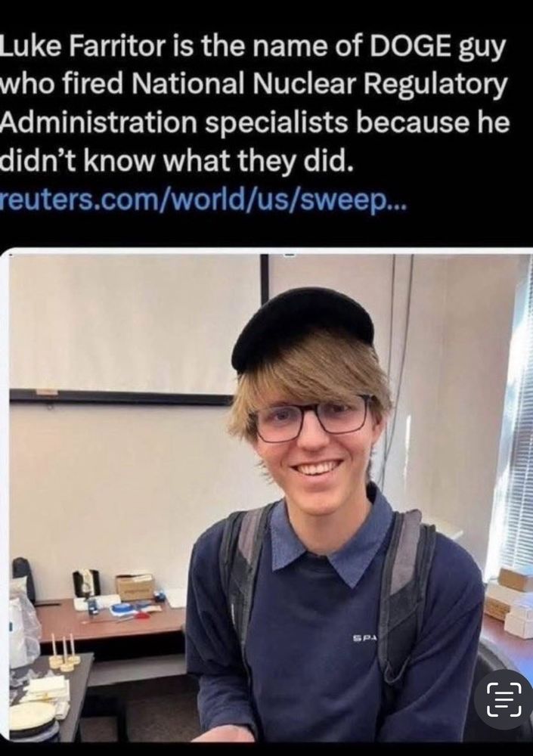
Task: Open the reuters.com article link
Action: click(x=204, y=199)
